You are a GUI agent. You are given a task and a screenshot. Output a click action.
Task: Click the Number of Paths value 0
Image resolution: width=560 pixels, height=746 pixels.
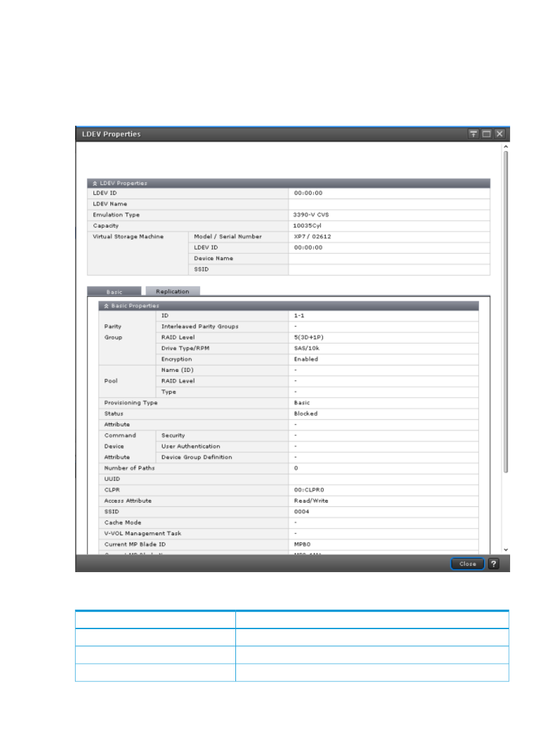[296, 468]
